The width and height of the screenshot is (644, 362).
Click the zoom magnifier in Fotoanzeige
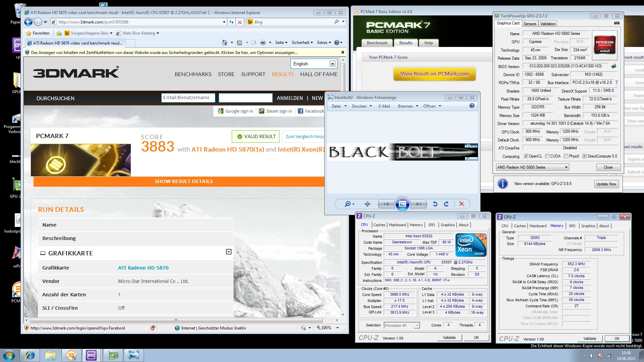point(348,204)
